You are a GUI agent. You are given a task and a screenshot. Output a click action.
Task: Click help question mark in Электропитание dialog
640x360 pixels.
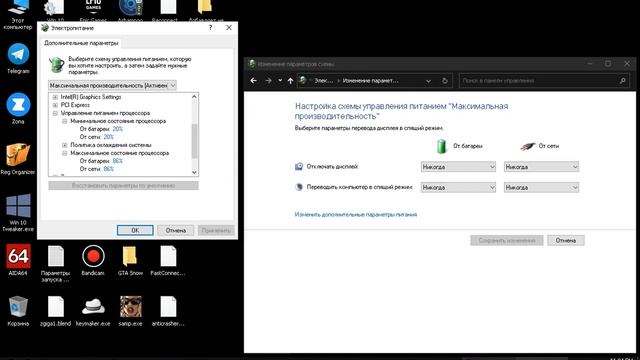point(210,27)
